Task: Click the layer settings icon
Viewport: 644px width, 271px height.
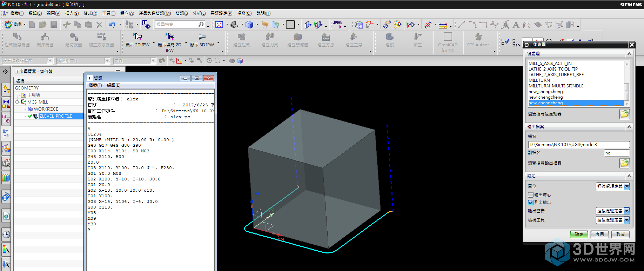Action: (x=358, y=25)
